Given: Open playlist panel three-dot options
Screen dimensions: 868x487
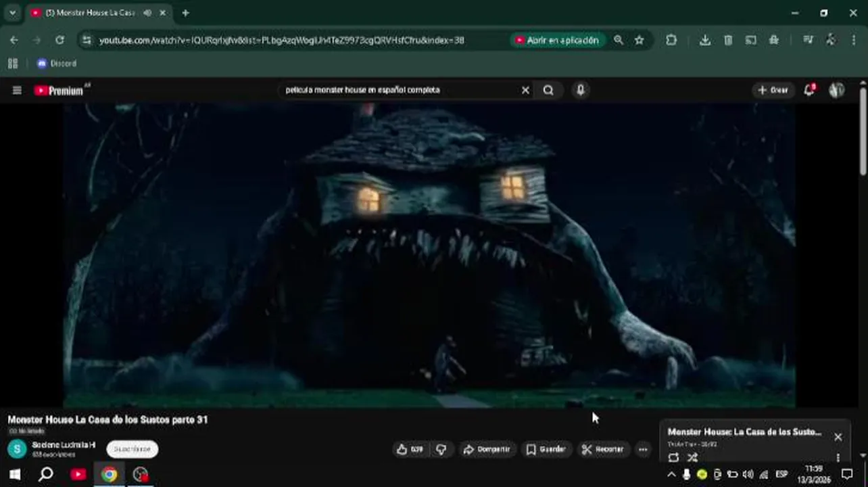Looking at the screenshot, I should [x=838, y=458].
